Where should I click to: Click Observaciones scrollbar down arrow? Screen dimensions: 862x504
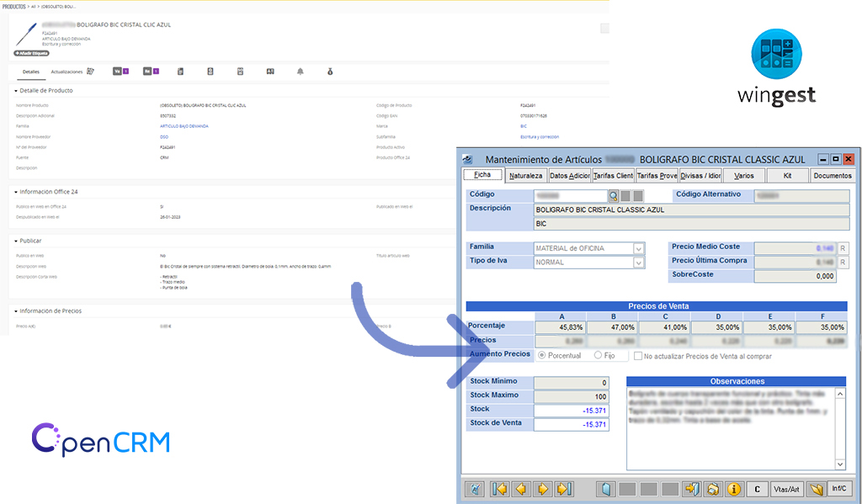tap(840, 464)
